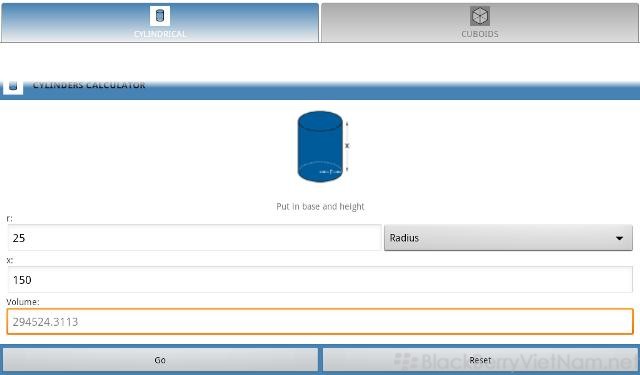This screenshot has height=375, width=640.
Task: Click the r: label above the first field
Action: pos(9,219)
